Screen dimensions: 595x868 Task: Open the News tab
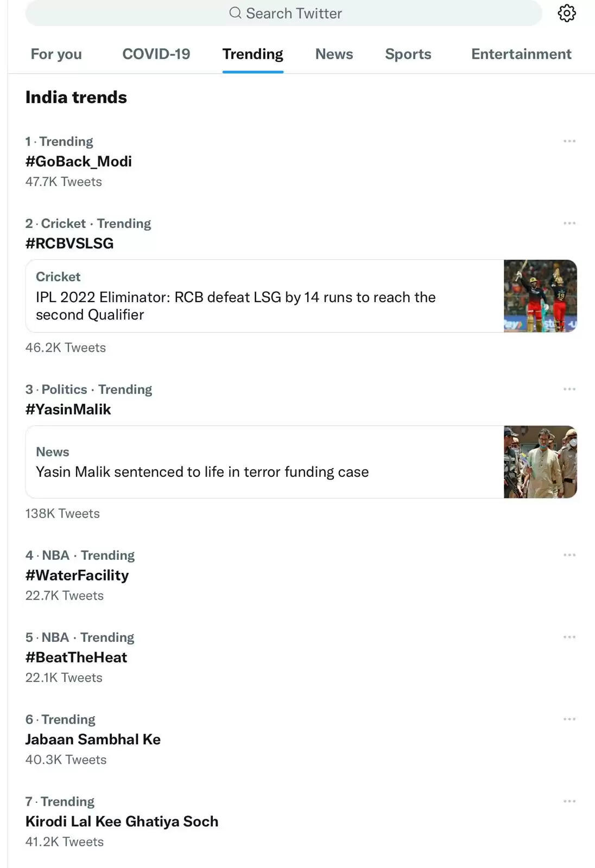334,54
